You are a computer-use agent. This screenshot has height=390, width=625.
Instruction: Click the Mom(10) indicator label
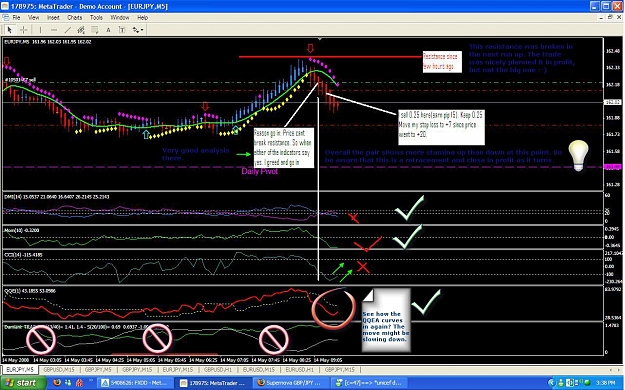pos(22,230)
